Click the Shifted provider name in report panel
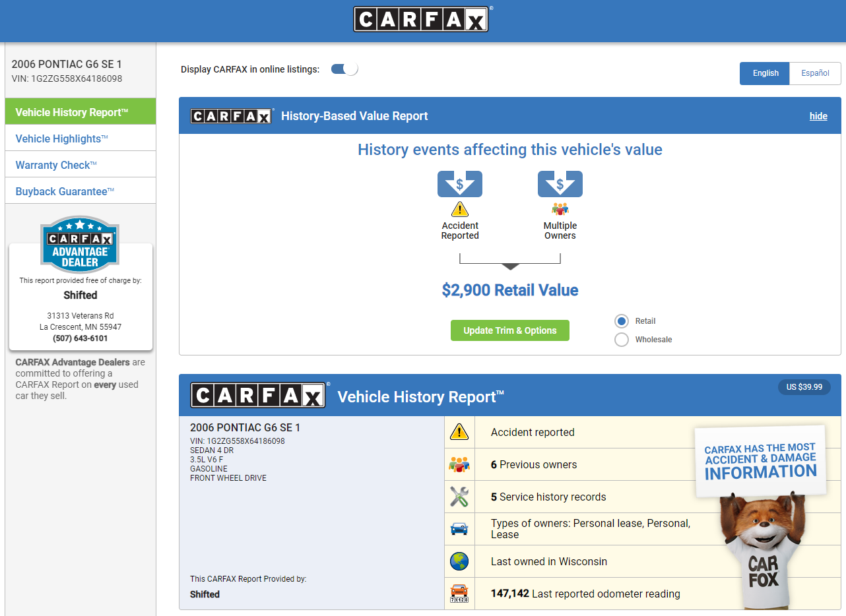This screenshot has height=616, width=846. click(205, 594)
